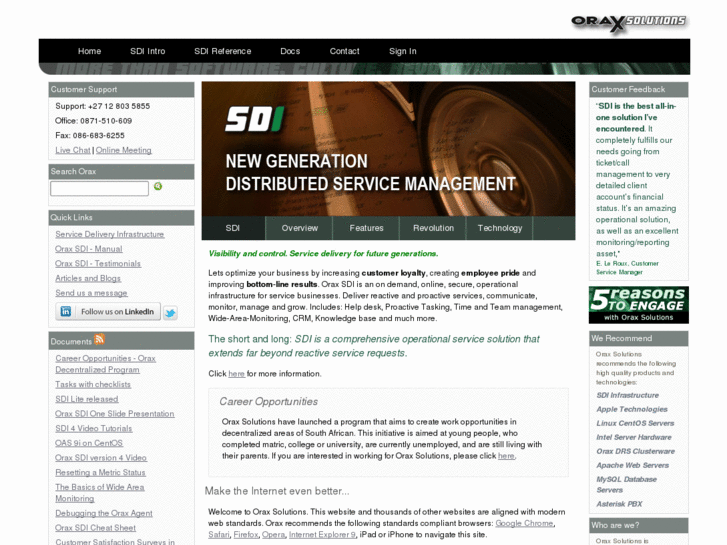Open the SDI 4 Video Tutorials link
Viewport: 727px width, 545px height.
tap(94, 429)
